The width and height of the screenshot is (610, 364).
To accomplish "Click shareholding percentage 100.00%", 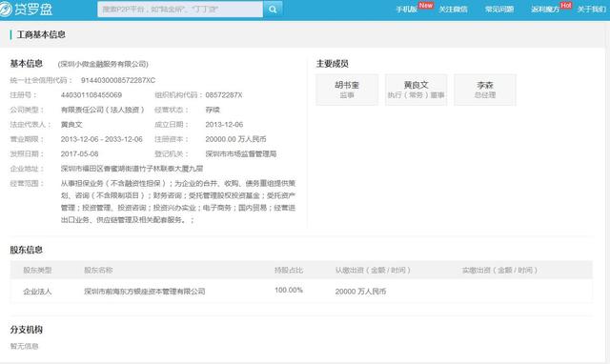I will tap(289, 290).
